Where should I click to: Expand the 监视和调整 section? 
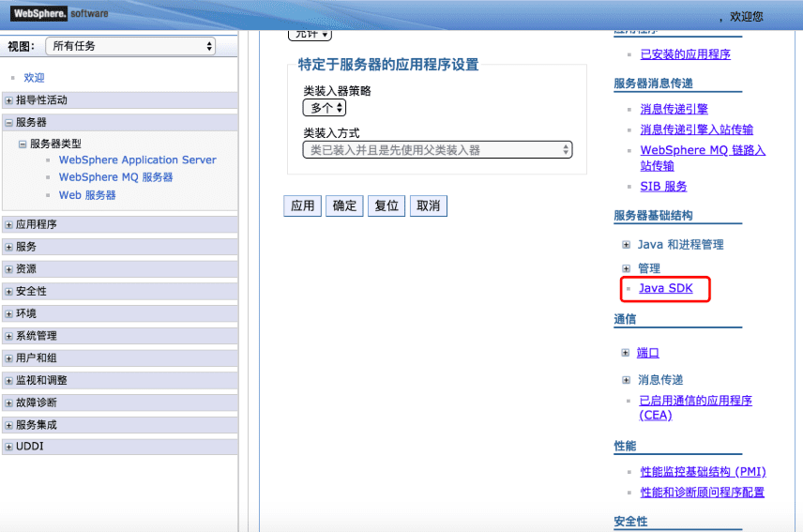pos(8,380)
